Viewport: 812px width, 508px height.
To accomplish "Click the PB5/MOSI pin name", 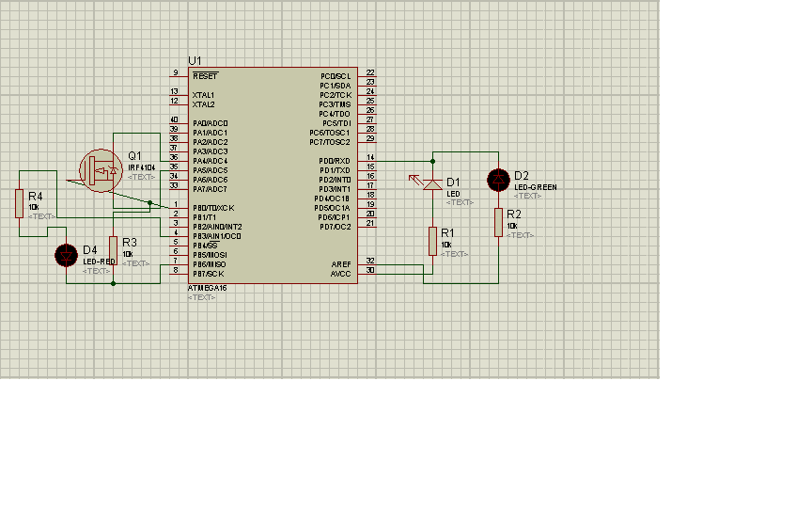I will (210, 255).
